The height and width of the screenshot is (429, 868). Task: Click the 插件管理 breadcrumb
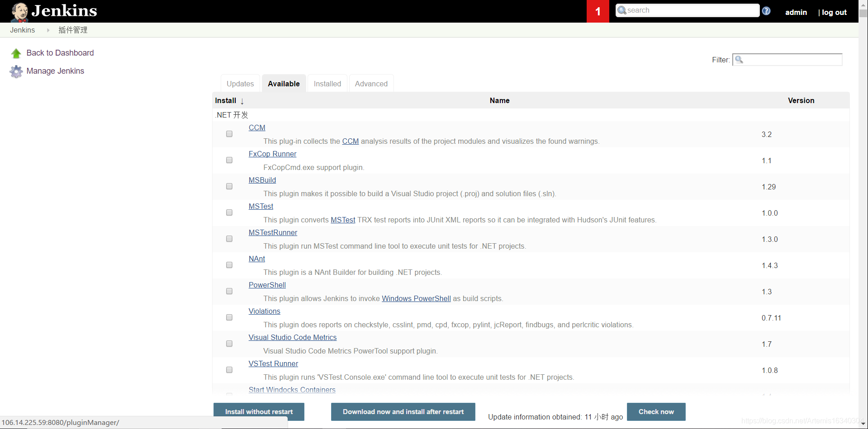(73, 30)
